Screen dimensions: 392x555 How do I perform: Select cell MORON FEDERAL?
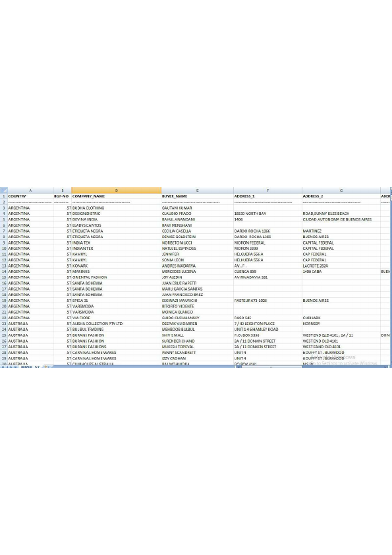click(267, 243)
